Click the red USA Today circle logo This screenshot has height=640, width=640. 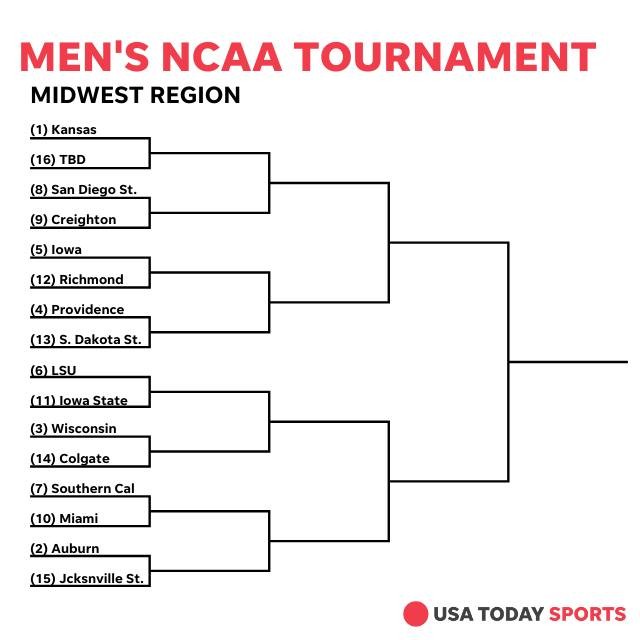415,613
